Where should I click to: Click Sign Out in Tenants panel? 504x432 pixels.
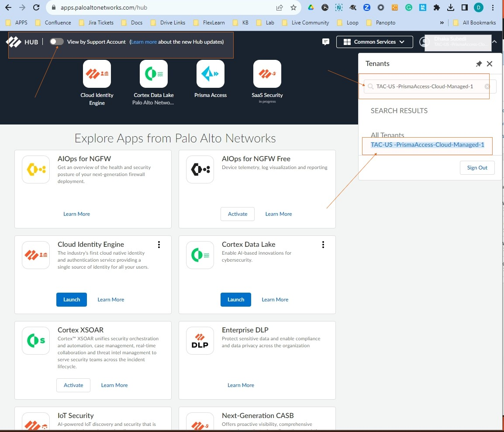tap(477, 168)
